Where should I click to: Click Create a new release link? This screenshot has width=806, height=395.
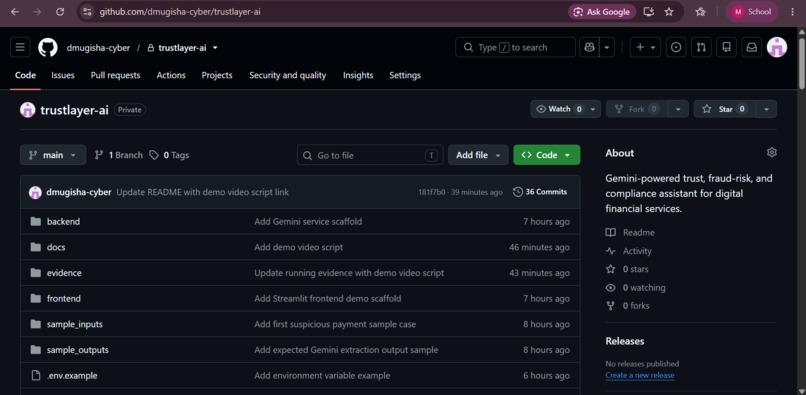[639, 375]
